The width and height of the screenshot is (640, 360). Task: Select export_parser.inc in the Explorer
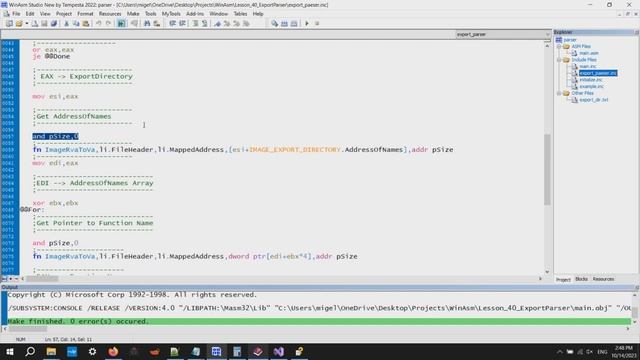598,73
